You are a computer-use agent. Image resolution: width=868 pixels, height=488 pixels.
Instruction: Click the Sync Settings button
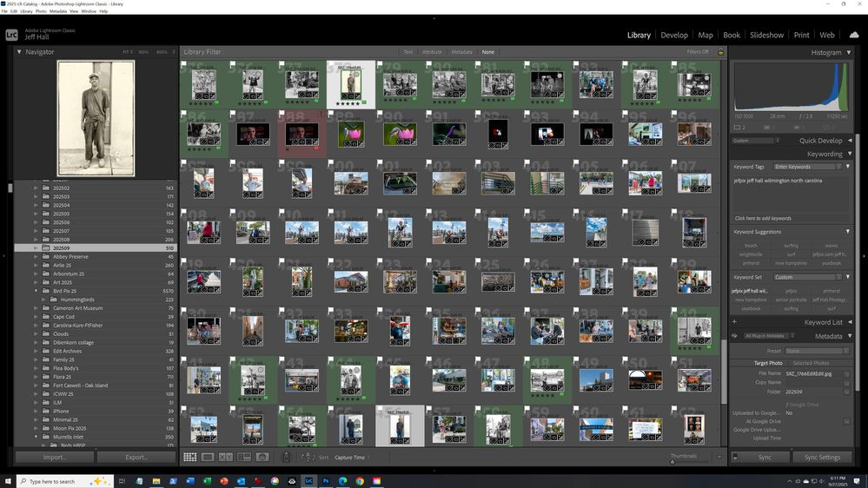[822, 457]
